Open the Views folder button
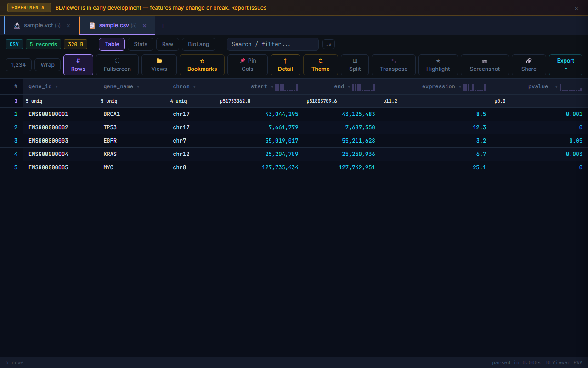Image resolution: width=588 pixels, height=368 pixels. click(x=159, y=65)
